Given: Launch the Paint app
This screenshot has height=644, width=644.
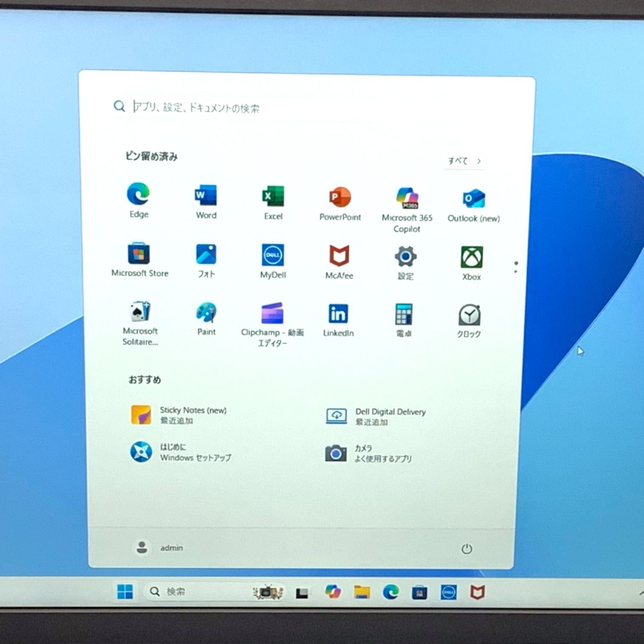Looking at the screenshot, I should pos(206,319).
